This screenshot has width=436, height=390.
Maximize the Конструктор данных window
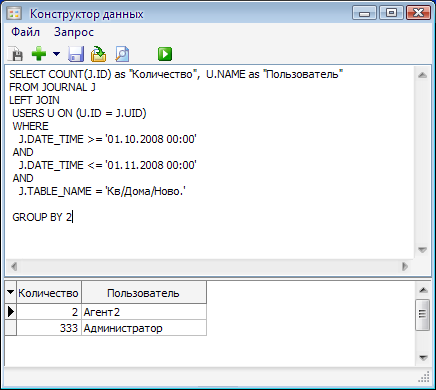pos(391,13)
